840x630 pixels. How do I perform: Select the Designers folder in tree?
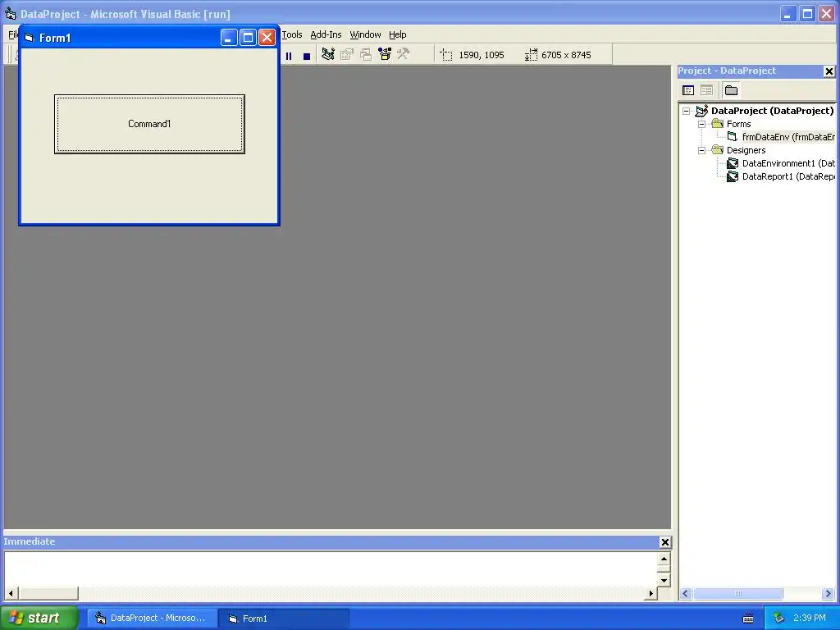(x=746, y=151)
